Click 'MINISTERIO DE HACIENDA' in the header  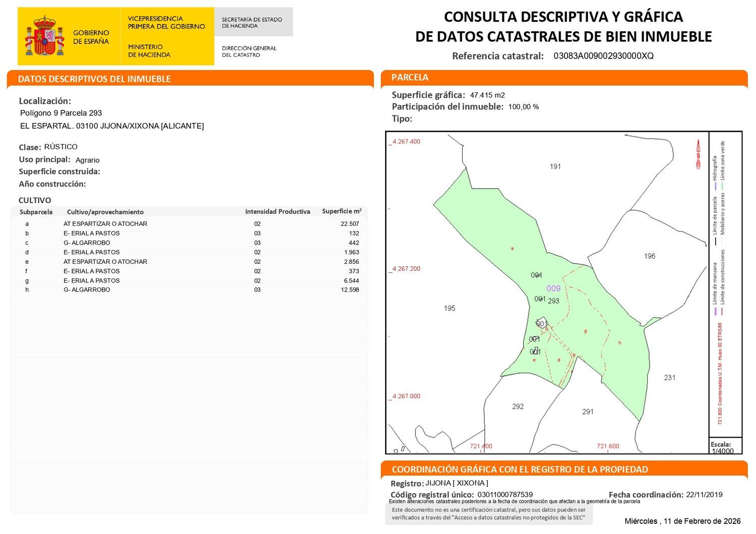click(x=149, y=50)
